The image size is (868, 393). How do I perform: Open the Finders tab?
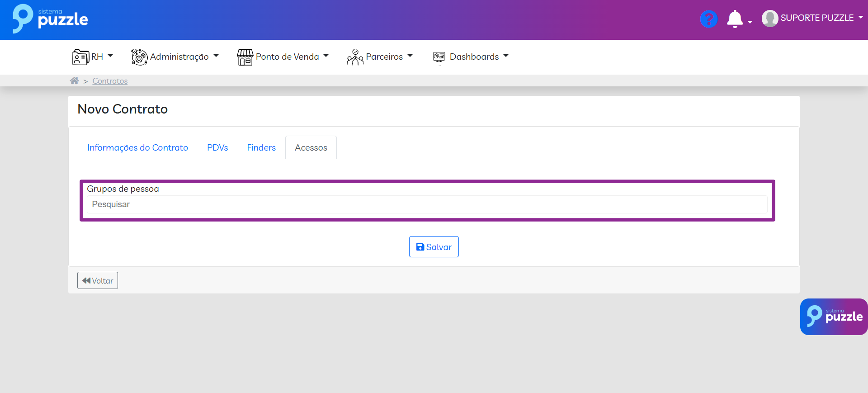tap(261, 148)
